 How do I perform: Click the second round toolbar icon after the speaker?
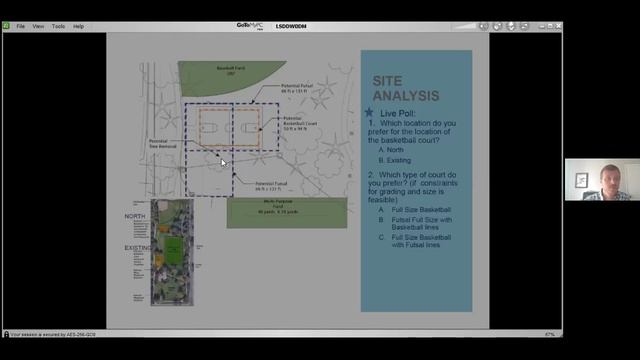[x=497, y=26]
